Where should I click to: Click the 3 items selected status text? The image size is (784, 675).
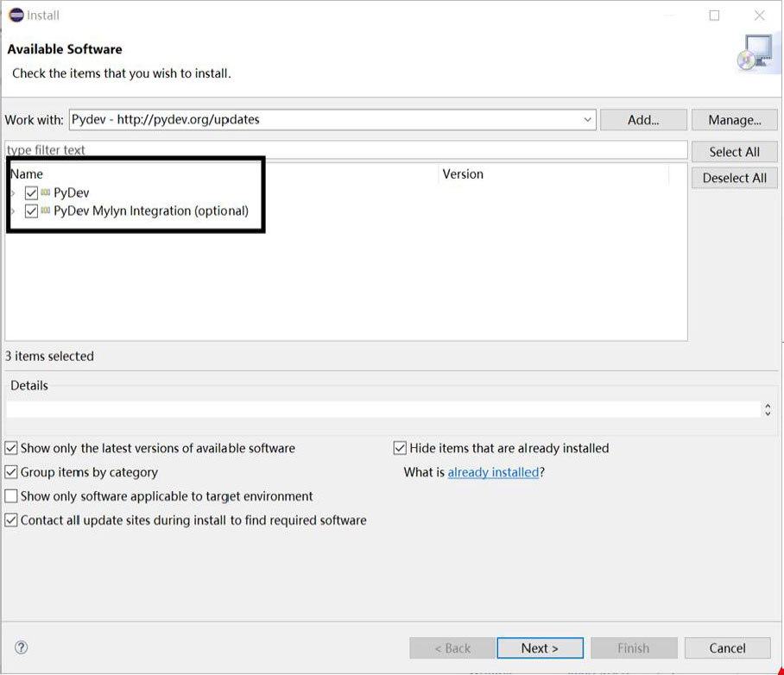pyautogui.click(x=49, y=356)
